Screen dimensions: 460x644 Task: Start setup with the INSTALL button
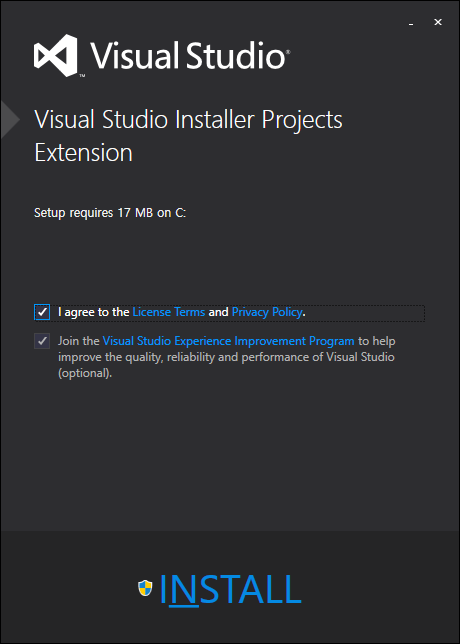(x=230, y=589)
